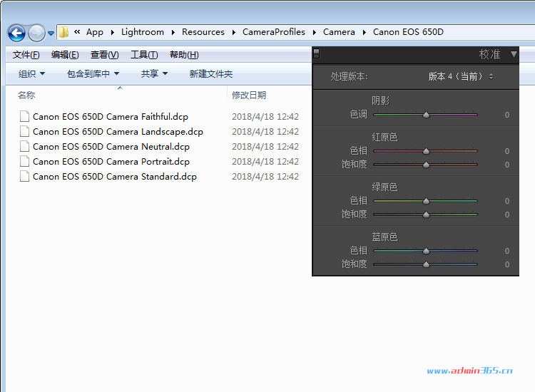Open the 文件(F) menu
This screenshot has height=392, width=535.
point(26,55)
